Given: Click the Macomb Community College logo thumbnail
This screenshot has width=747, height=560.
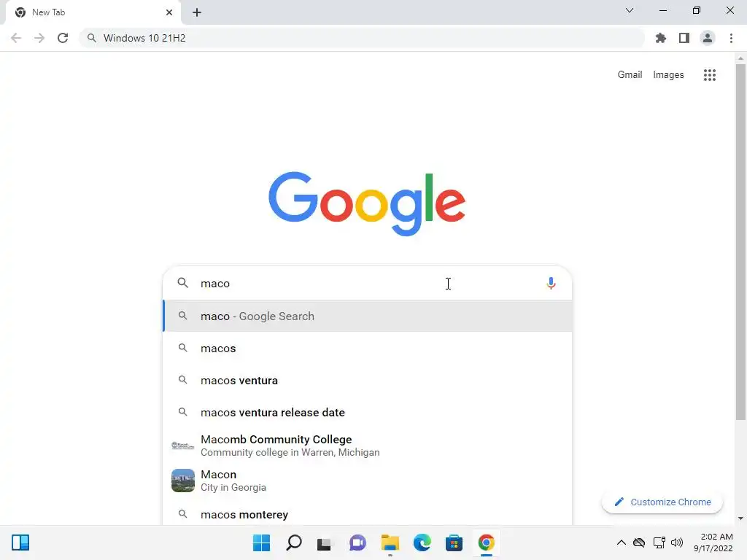Looking at the screenshot, I should [x=183, y=446].
